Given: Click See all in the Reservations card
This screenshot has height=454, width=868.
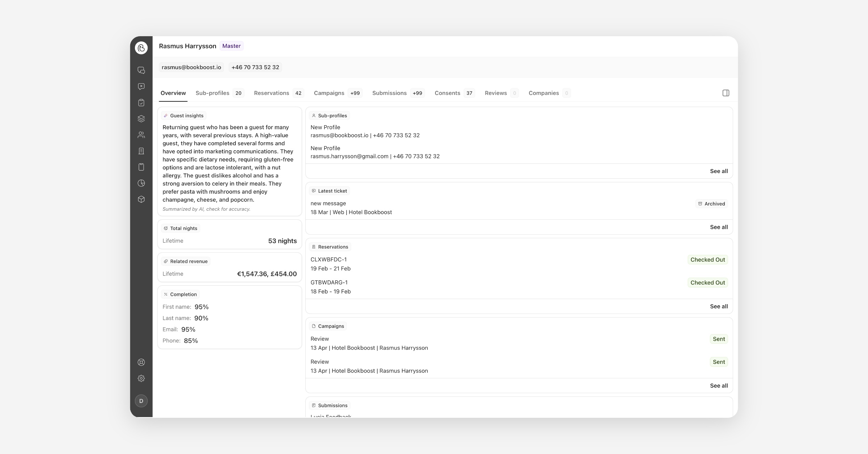Looking at the screenshot, I should tap(719, 306).
